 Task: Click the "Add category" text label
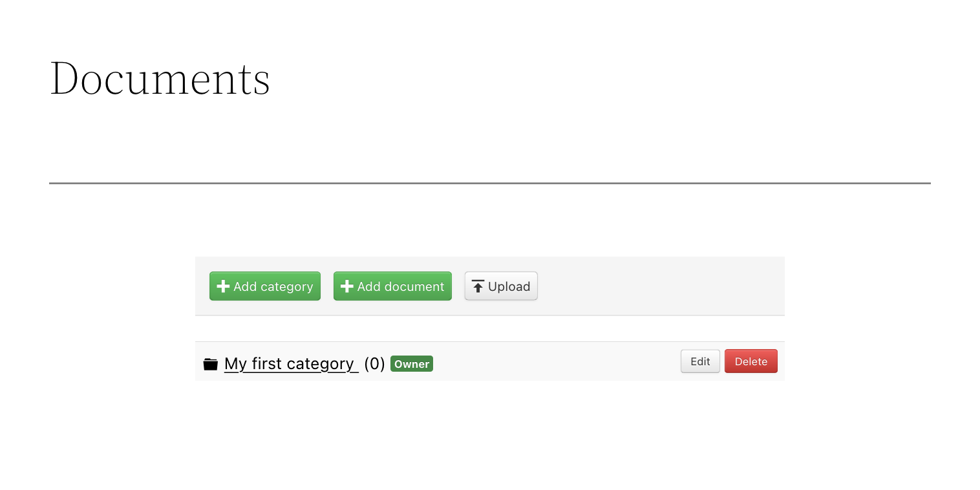point(273,286)
